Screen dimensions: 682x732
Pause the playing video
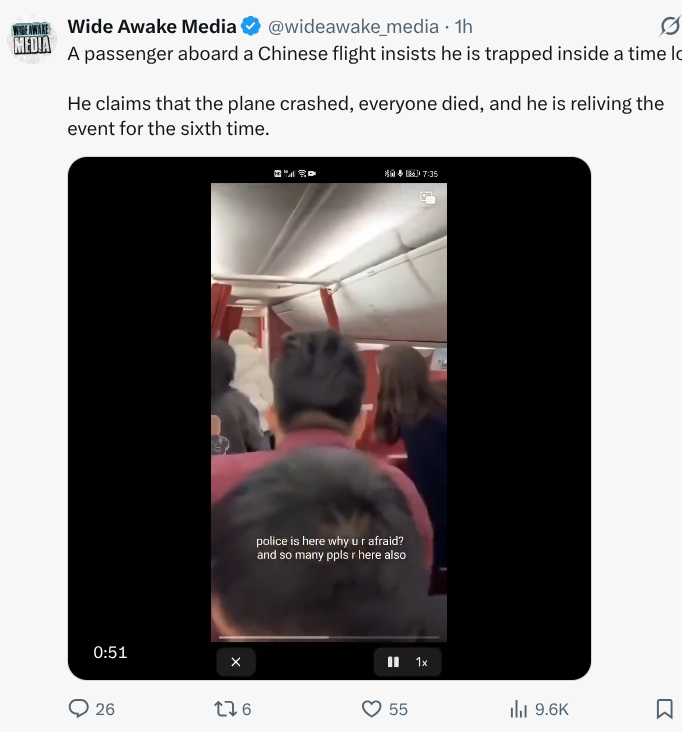point(393,662)
